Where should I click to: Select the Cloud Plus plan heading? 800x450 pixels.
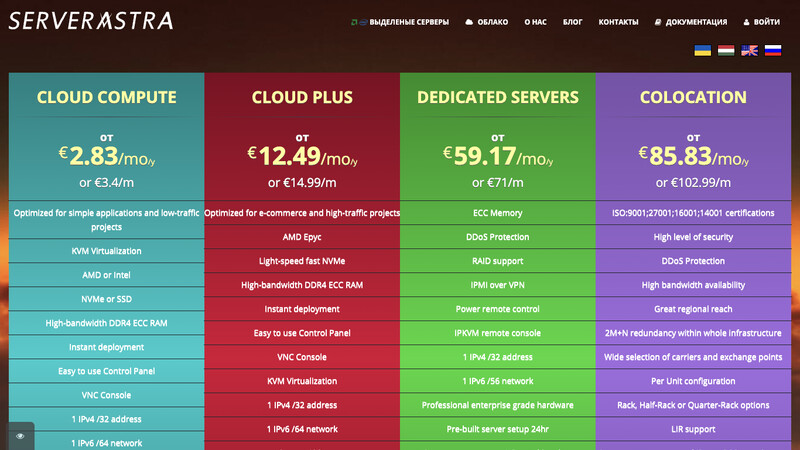point(302,97)
